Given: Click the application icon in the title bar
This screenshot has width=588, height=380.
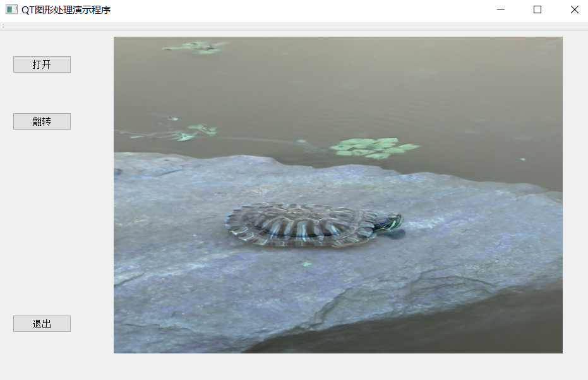Looking at the screenshot, I should 11,9.
